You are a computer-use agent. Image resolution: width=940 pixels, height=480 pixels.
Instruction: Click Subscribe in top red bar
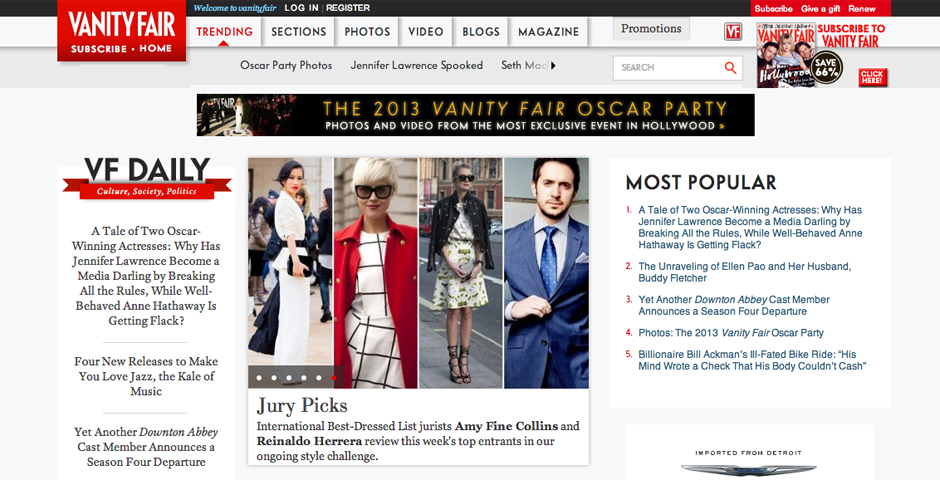click(773, 8)
